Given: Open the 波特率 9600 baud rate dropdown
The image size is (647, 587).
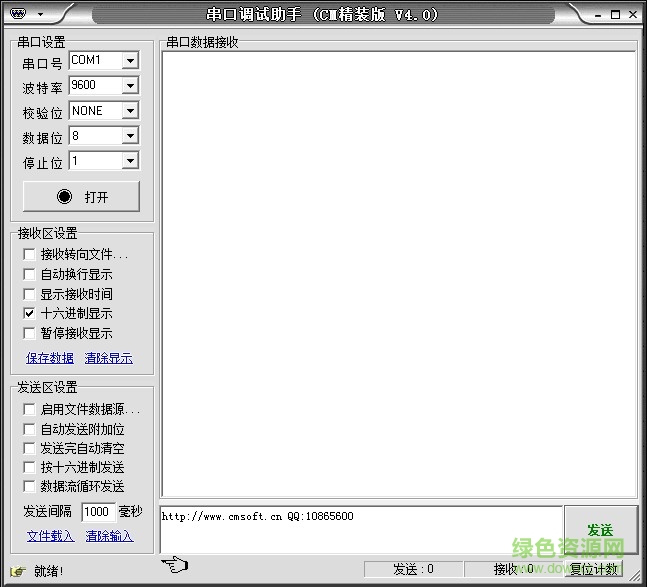Looking at the screenshot, I should [x=130, y=86].
